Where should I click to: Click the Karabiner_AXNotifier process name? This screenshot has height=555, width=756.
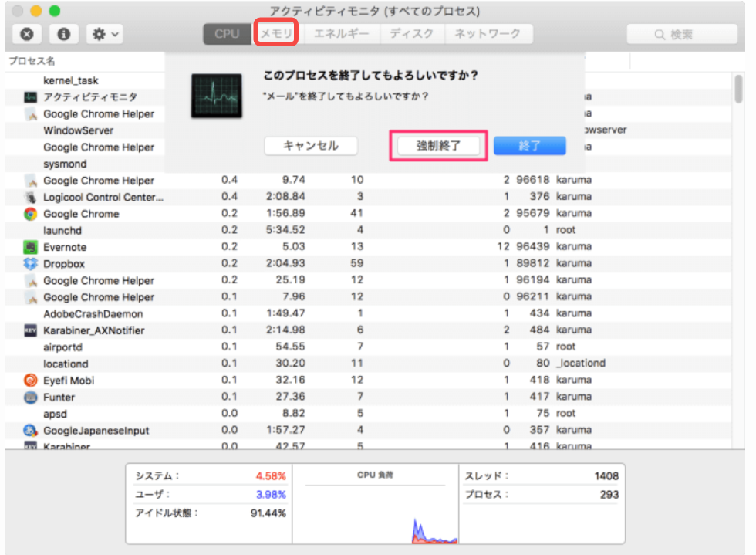[94, 330]
